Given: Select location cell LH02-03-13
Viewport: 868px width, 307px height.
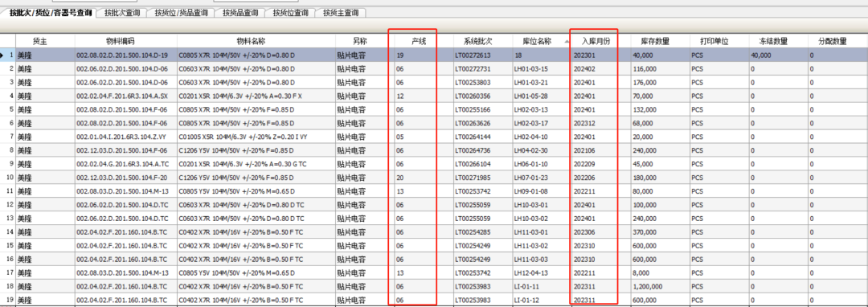Looking at the screenshot, I should tap(531, 109).
